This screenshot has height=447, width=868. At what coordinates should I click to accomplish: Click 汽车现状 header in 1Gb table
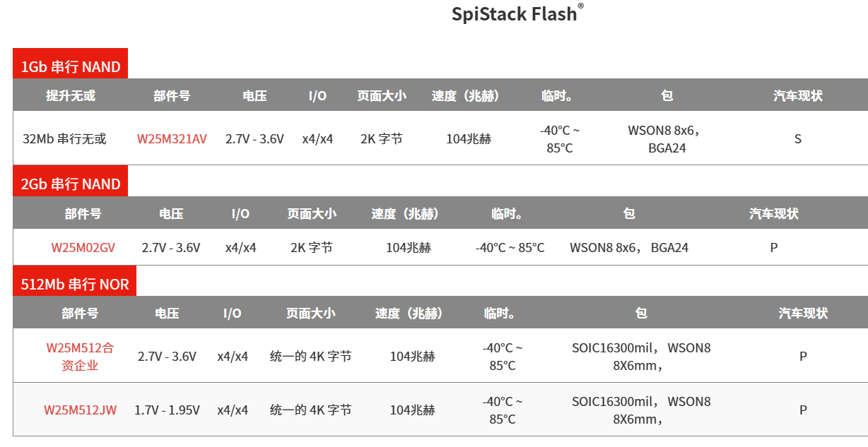click(798, 96)
